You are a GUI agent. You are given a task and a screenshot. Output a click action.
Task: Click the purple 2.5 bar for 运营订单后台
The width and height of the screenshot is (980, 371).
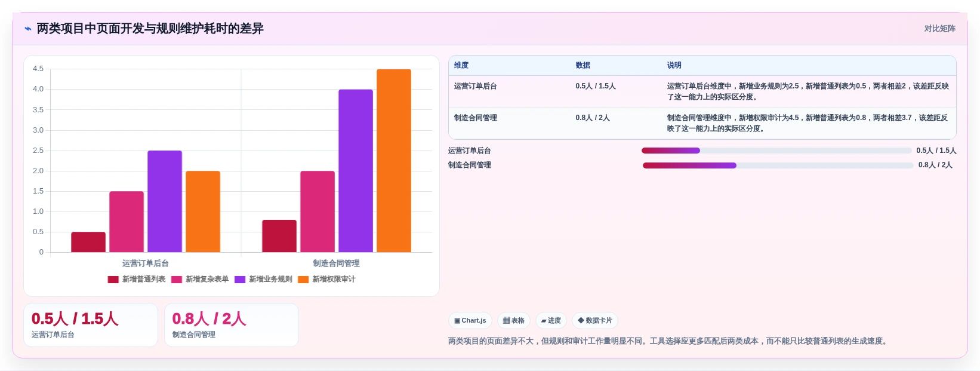(165, 201)
